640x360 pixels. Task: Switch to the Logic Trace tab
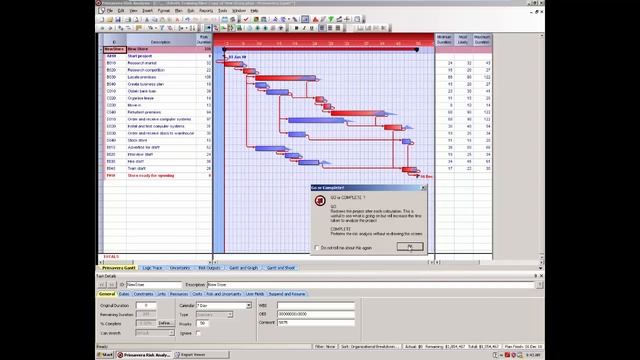[x=152, y=268]
